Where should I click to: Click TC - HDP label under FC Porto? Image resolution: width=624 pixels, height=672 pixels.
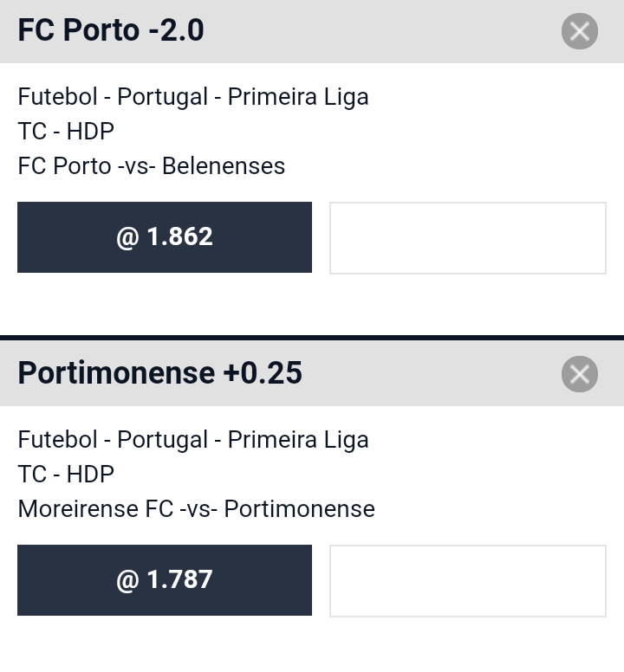click(66, 131)
